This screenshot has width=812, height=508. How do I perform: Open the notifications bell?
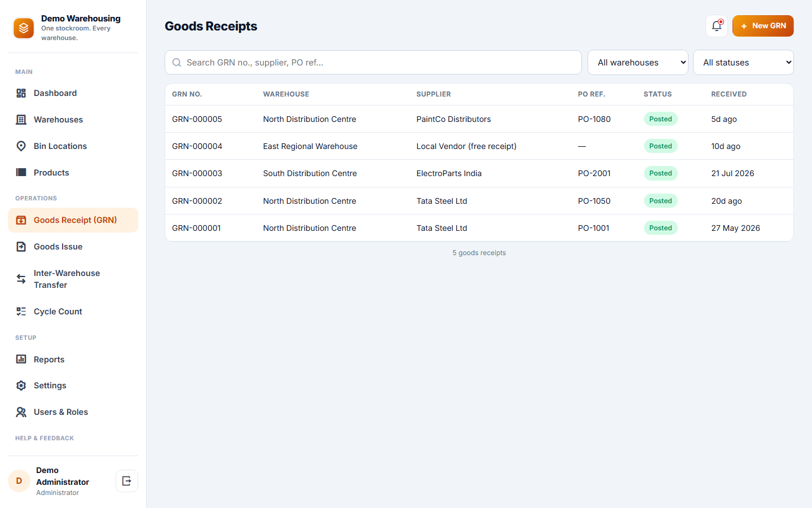coord(717,26)
